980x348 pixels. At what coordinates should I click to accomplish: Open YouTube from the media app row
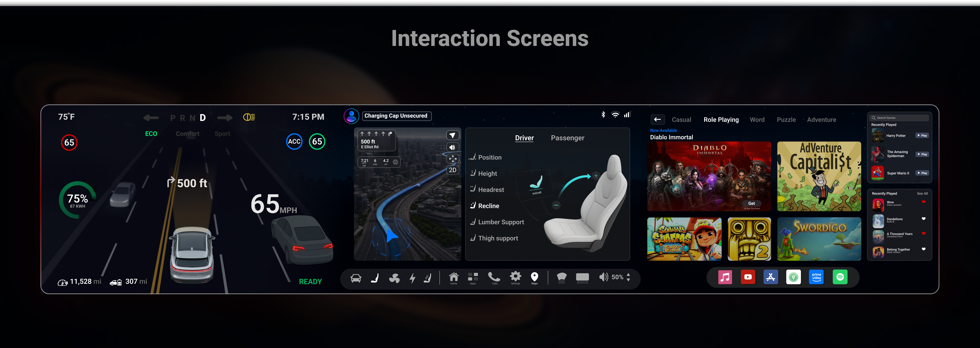tap(748, 277)
